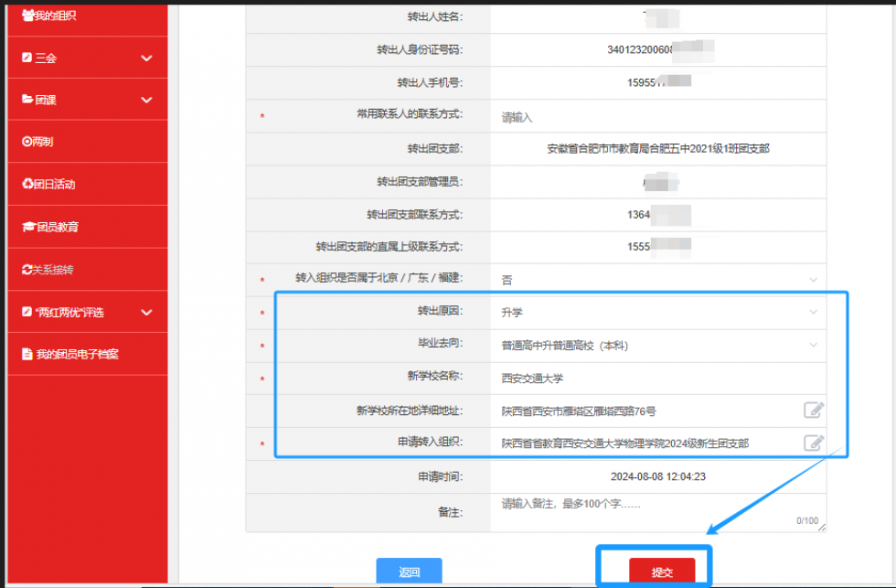The image size is (896, 588).
Task: Open the 毕业去向 dropdown
Action: [x=656, y=346]
